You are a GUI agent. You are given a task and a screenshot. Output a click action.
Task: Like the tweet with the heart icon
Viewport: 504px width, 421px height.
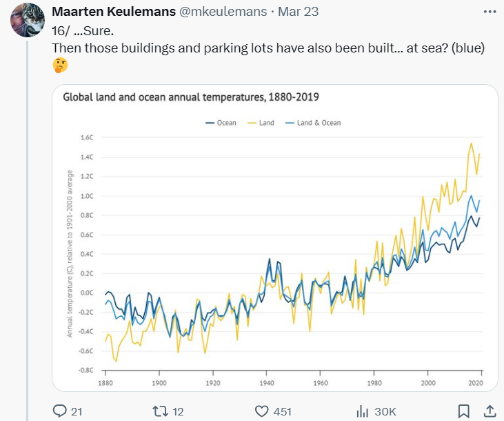261,411
